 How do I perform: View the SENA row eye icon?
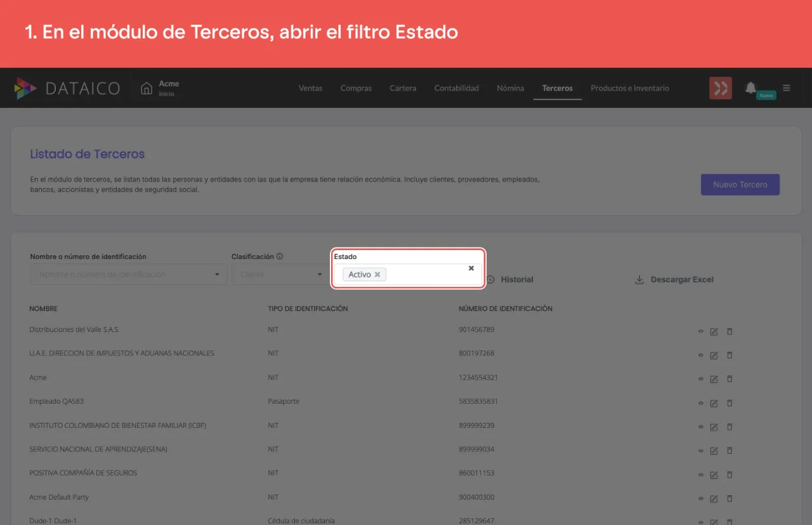point(701,451)
